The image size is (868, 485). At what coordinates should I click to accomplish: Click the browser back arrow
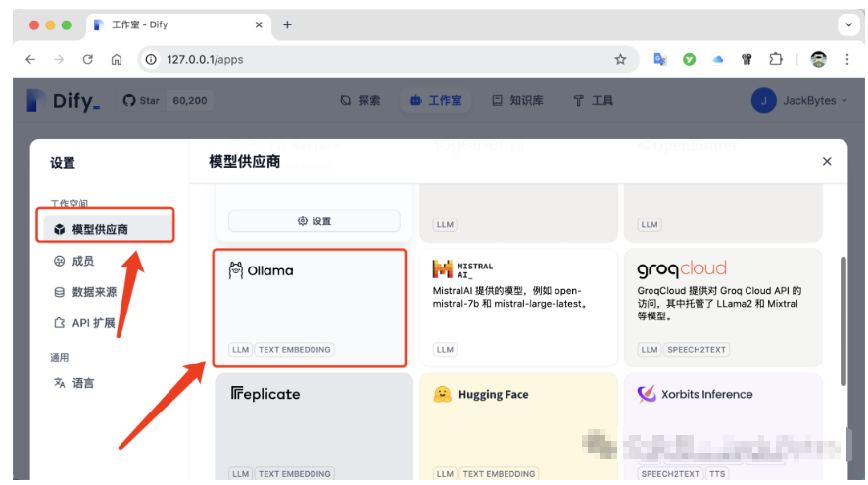pyautogui.click(x=30, y=59)
